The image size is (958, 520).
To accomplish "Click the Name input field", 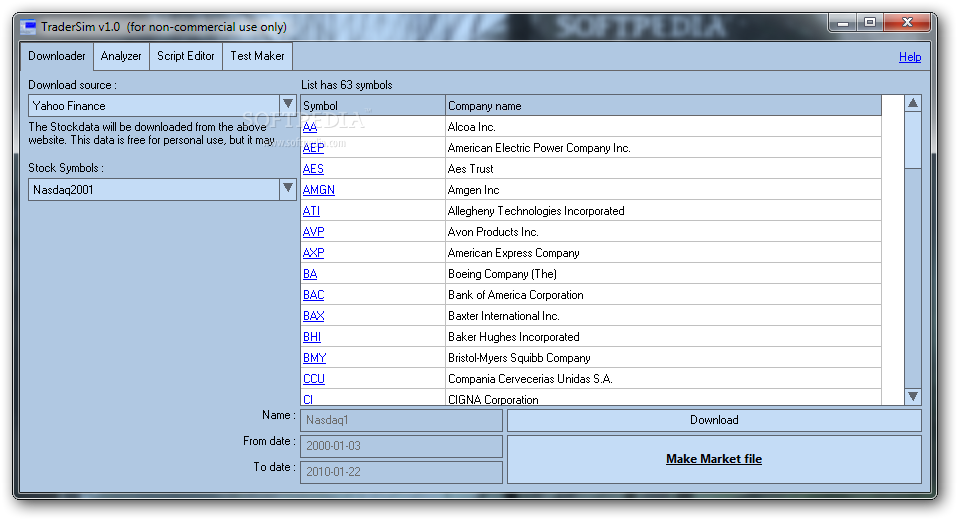I will coord(401,420).
